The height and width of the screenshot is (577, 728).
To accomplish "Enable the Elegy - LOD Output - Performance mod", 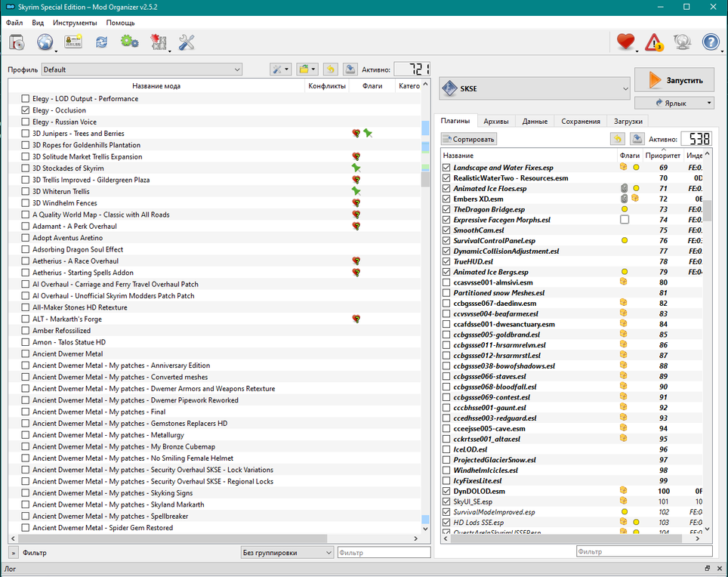I will coord(26,98).
